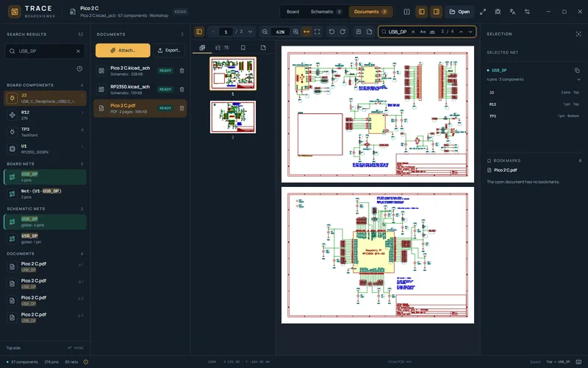Click the Attach button
This screenshot has height=368, width=588.
[x=123, y=50]
